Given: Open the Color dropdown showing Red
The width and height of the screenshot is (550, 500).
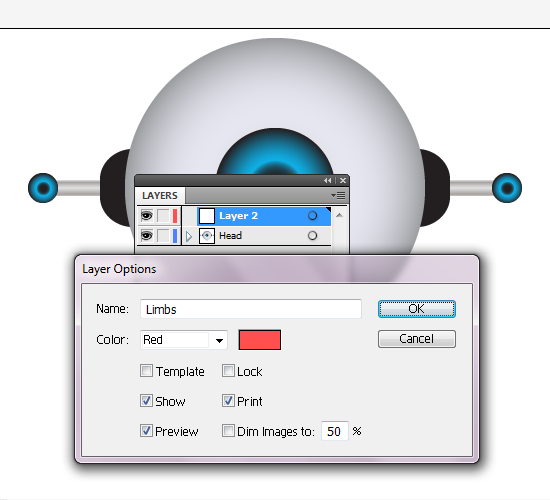Looking at the screenshot, I should coord(184,340).
